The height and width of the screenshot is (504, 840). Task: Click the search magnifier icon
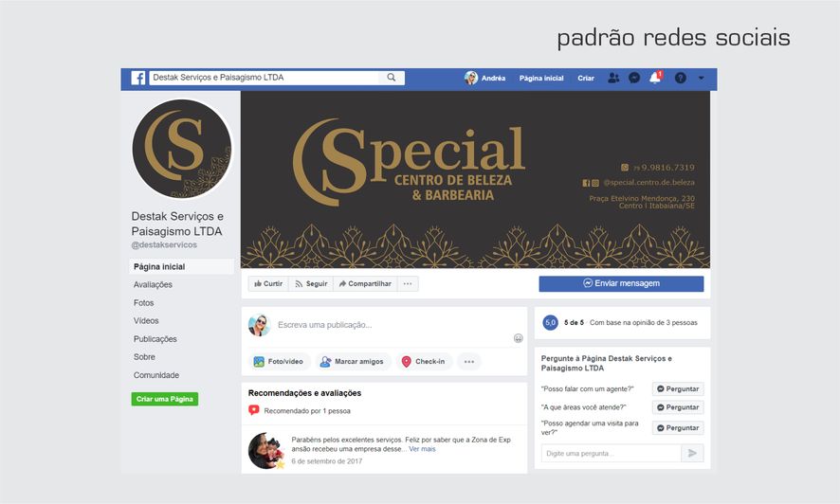[392, 78]
